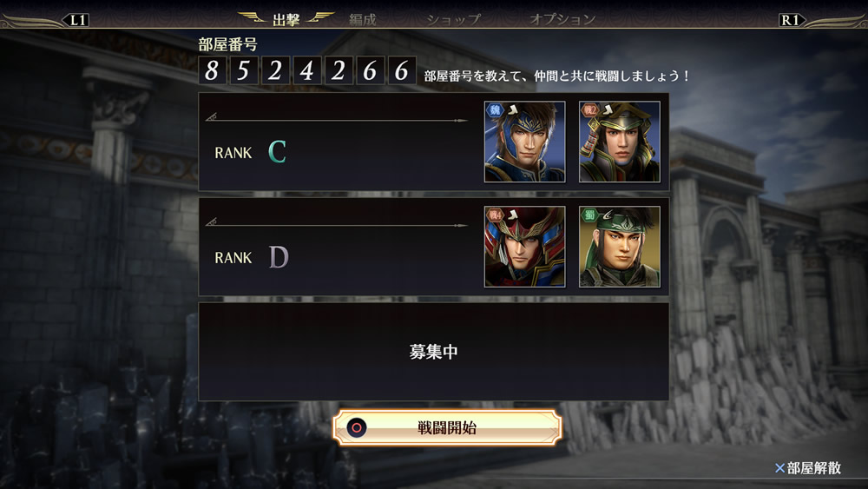Click the R1 shoulder button icon
This screenshot has width=868, height=489.
pos(790,21)
